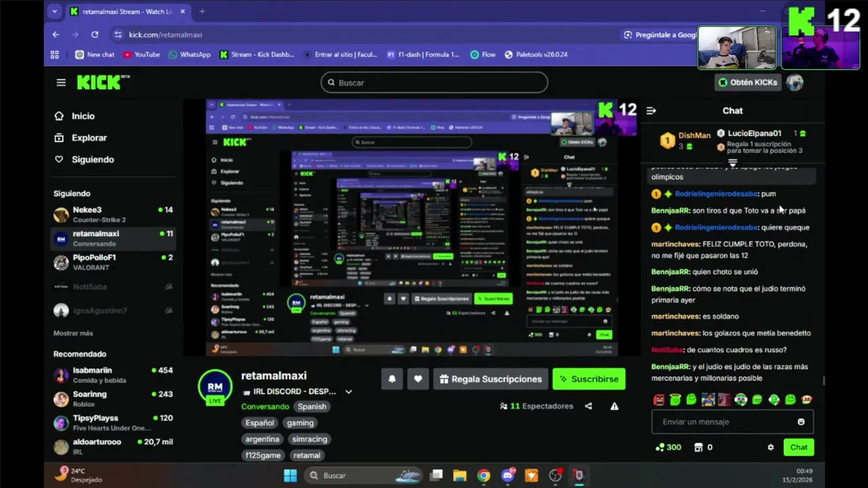Image resolution: width=868 pixels, height=488 pixels.
Task: Select the simracing tag
Action: point(309,439)
